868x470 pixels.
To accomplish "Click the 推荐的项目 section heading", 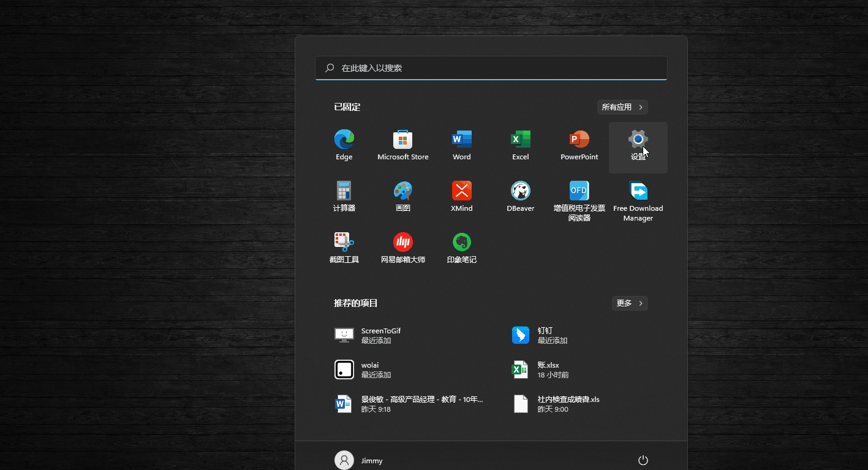I will click(x=356, y=303).
